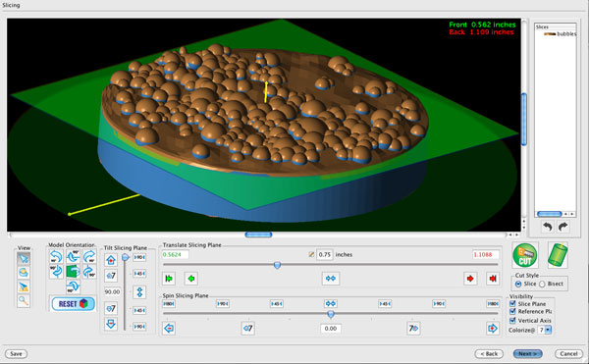Viewport: 589px width, 364px height.
Task: Select the Bisect cut style radio button
Action: coord(542,285)
